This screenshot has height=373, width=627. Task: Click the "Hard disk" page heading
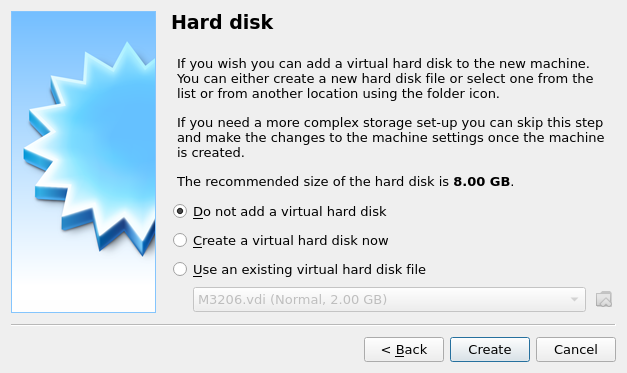[222, 22]
